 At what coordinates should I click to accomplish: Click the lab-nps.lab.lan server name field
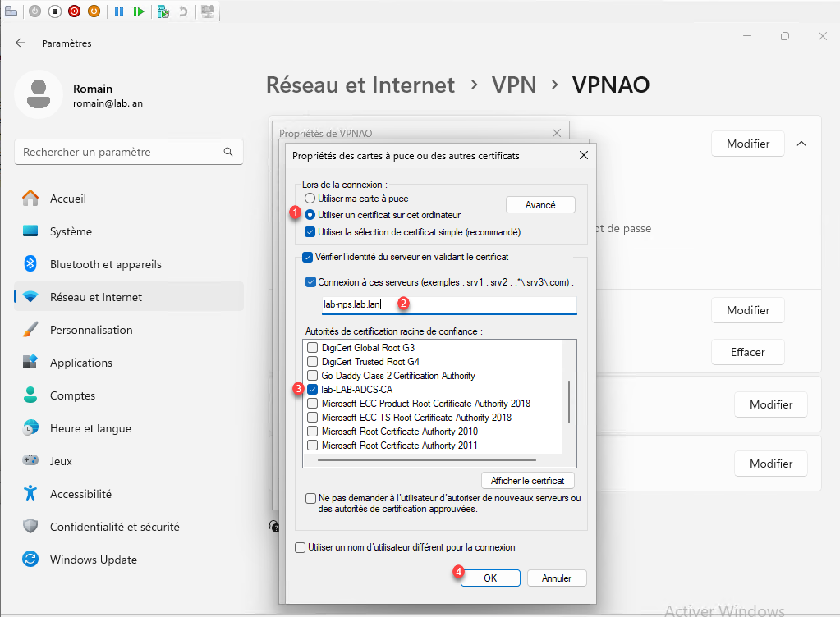(x=448, y=304)
